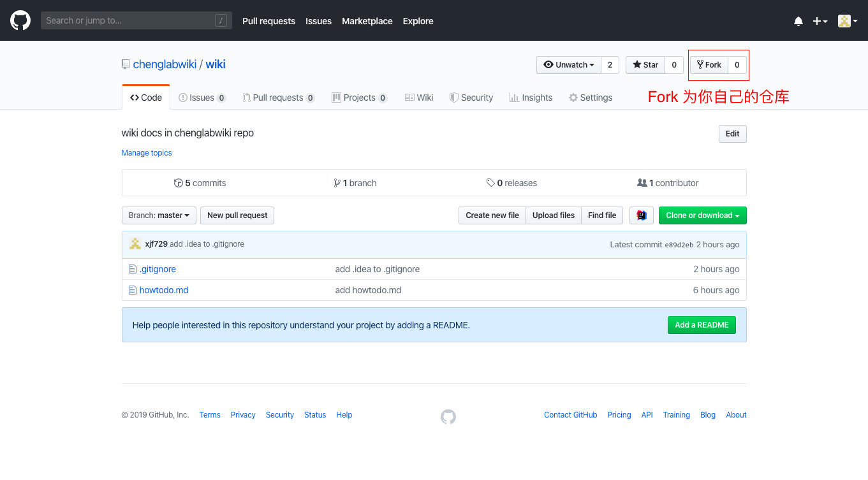Open footer Blog link

[708, 415]
